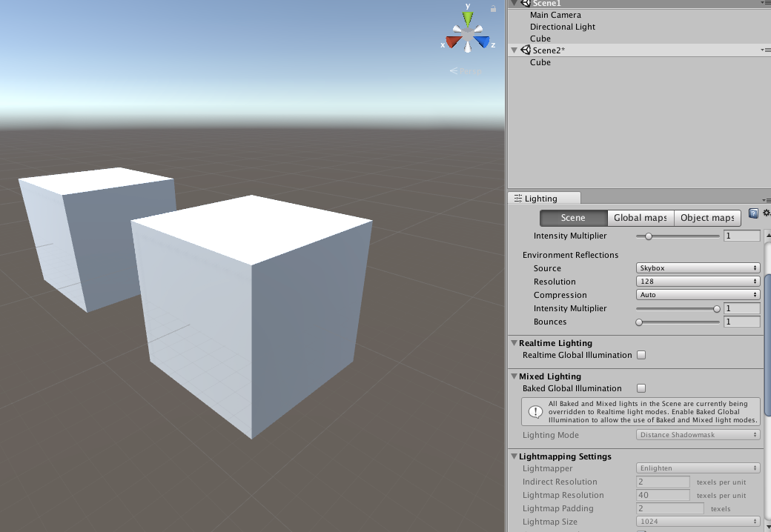Open the Lightmap Size 1024 dropdown
This screenshot has width=771, height=532.
coord(698,522)
